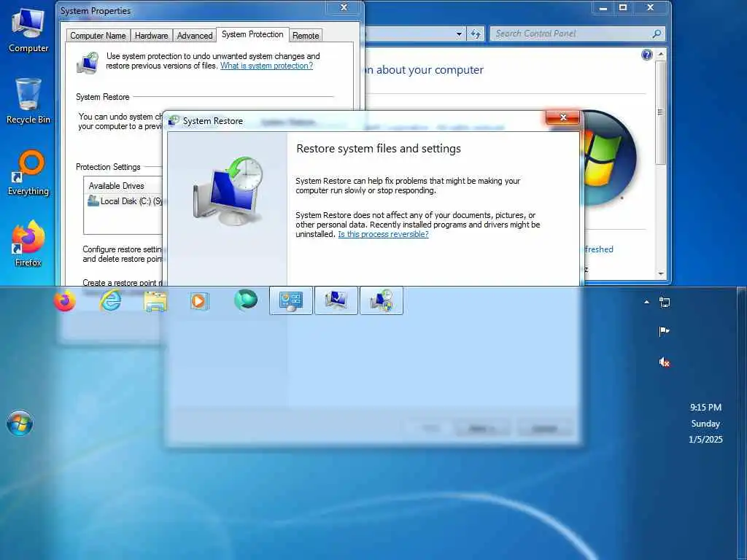747x560 pixels.
Task: Expand the address bar history dropdown
Action: (x=459, y=34)
